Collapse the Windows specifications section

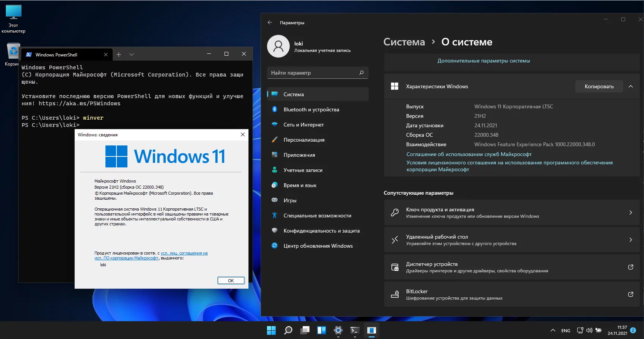click(631, 86)
